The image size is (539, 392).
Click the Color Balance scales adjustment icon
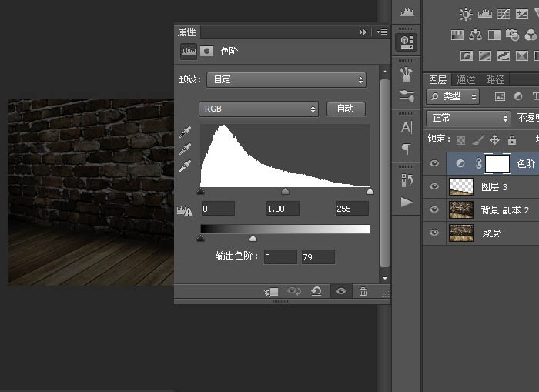(475, 35)
